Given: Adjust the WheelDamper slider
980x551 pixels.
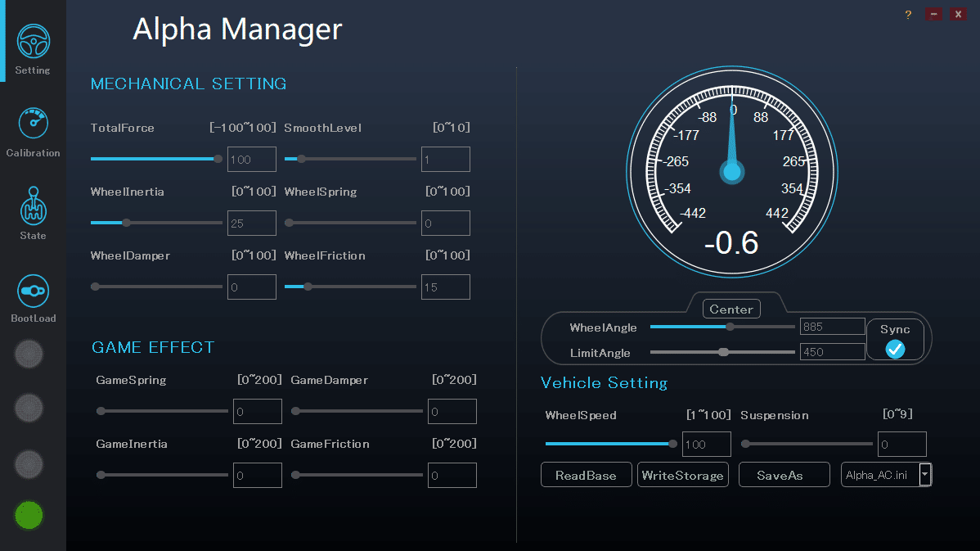Looking at the screenshot, I should (156, 287).
